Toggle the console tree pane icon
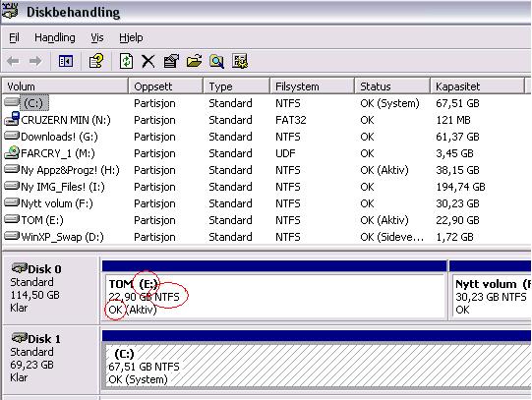The height and width of the screenshot is (400, 532). [66, 61]
